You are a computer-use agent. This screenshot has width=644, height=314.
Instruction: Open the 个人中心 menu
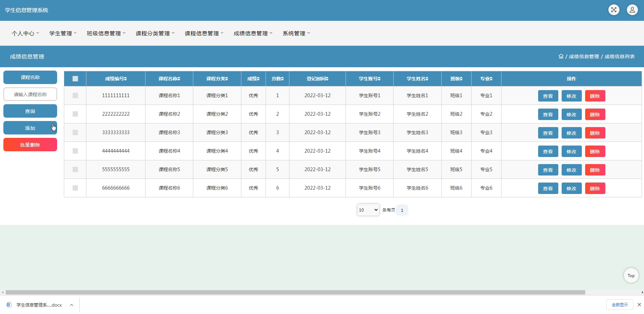pos(26,33)
